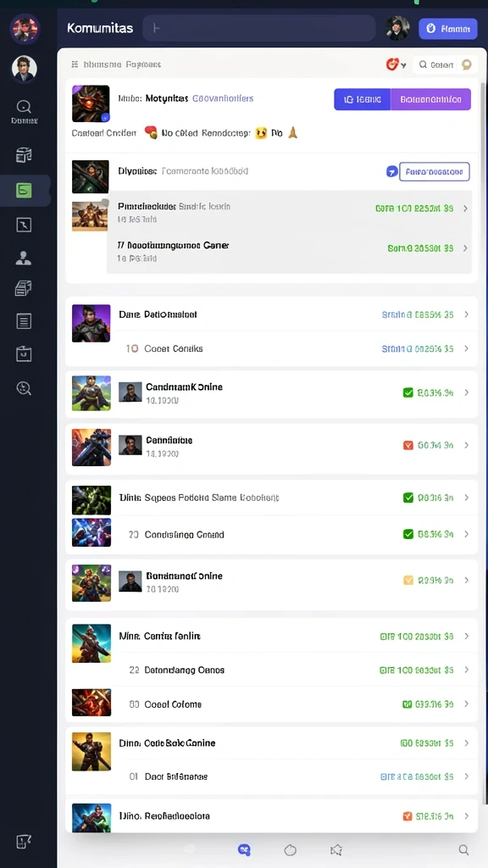
Task: Select the blue chat icon in the bottom bar
Action: tap(244, 849)
